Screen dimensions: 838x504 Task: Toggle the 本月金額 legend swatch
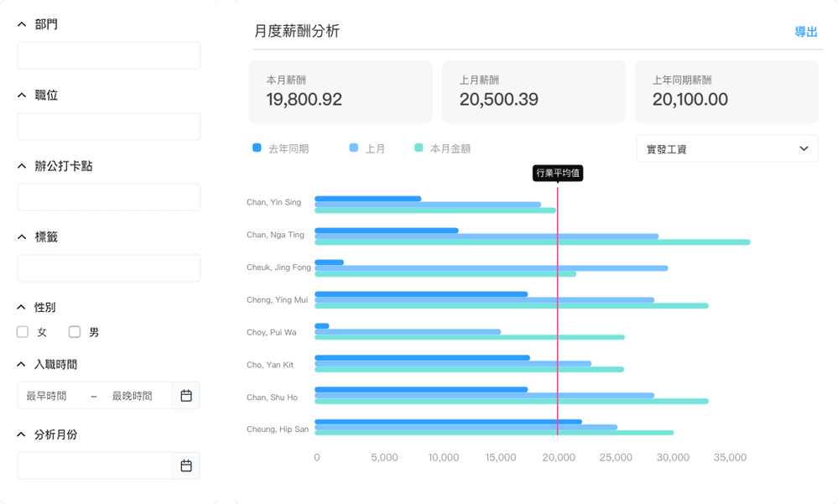tap(419, 148)
